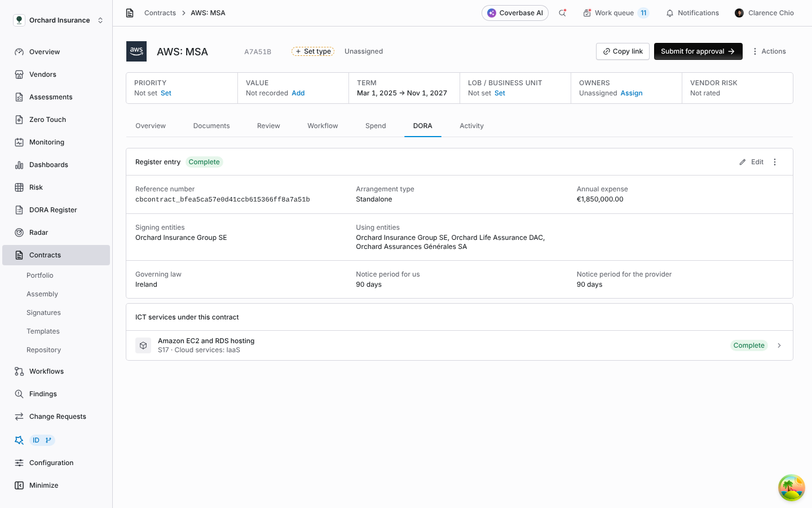Open the Zero Touch section icon
812x508 pixels.
coord(19,120)
